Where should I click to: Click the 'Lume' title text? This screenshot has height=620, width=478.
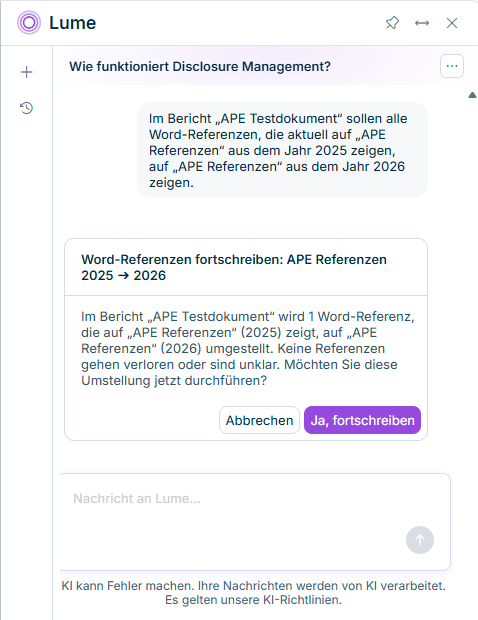[x=72, y=23]
